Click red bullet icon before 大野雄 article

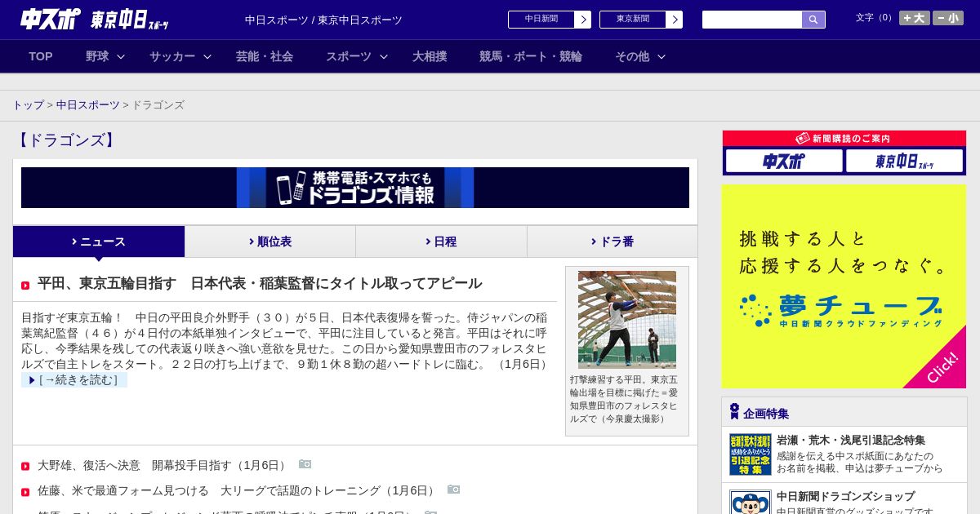[x=25, y=467]
